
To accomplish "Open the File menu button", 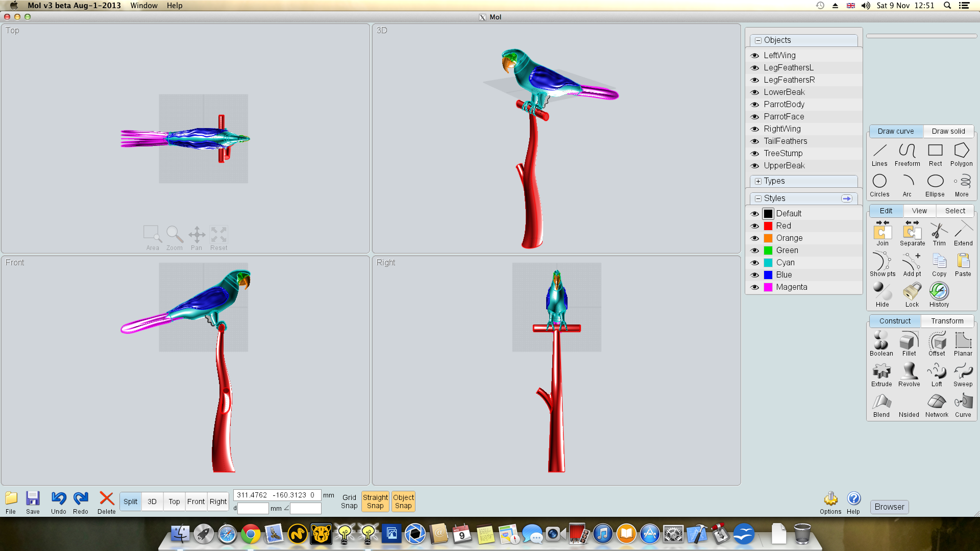I will coord(11,503).
